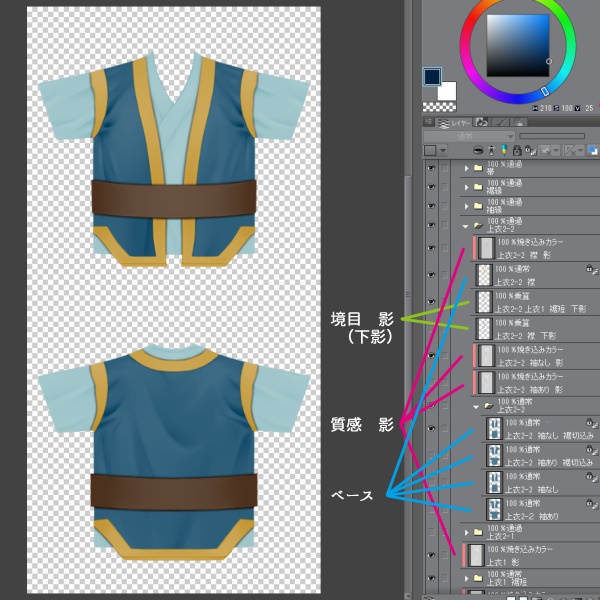This screenshot has height=600, width=600.
Task: Click lock icon on 袖なし 裾切込み layer
Action: pyautogui.click(x=592, y=423)
